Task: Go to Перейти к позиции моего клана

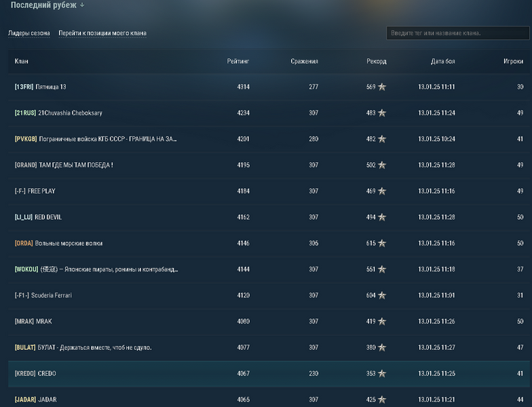Action: point(102,33)
